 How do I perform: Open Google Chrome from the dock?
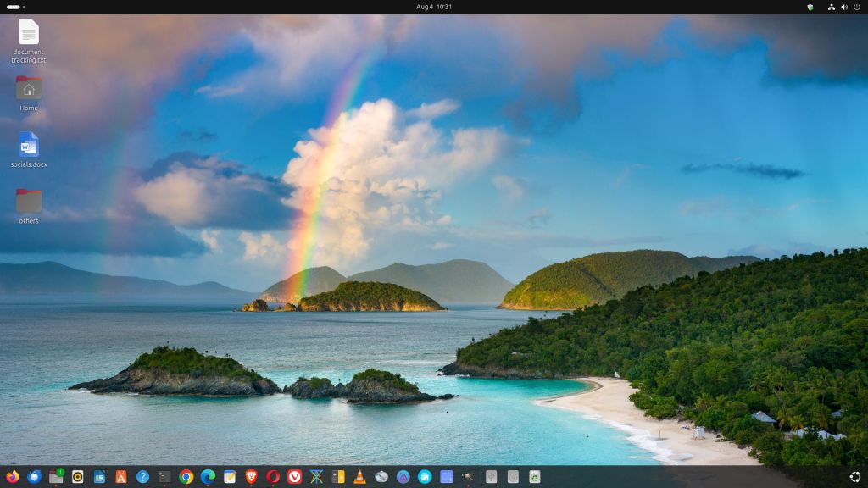[186, 476]
